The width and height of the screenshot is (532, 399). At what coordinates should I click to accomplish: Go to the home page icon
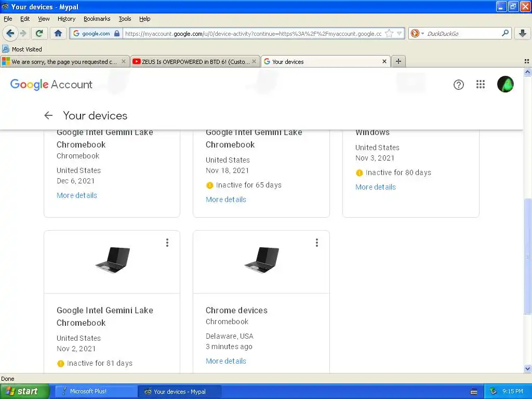58,33
